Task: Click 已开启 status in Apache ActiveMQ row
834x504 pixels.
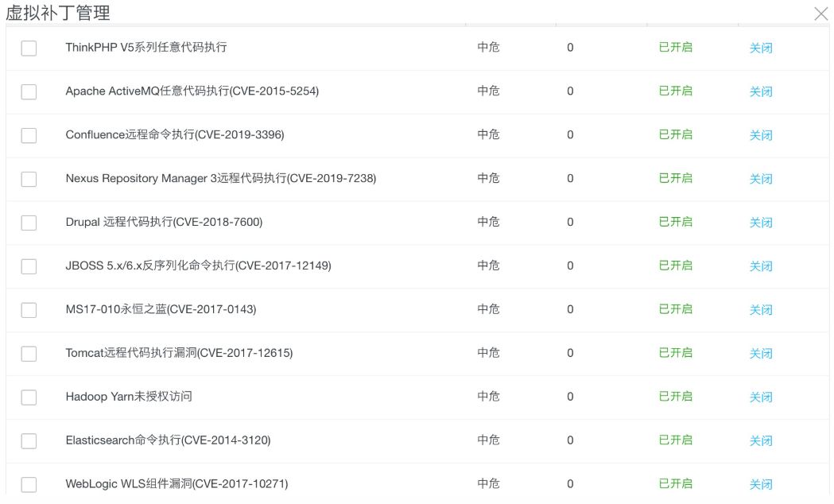Action: pos(676,91)
